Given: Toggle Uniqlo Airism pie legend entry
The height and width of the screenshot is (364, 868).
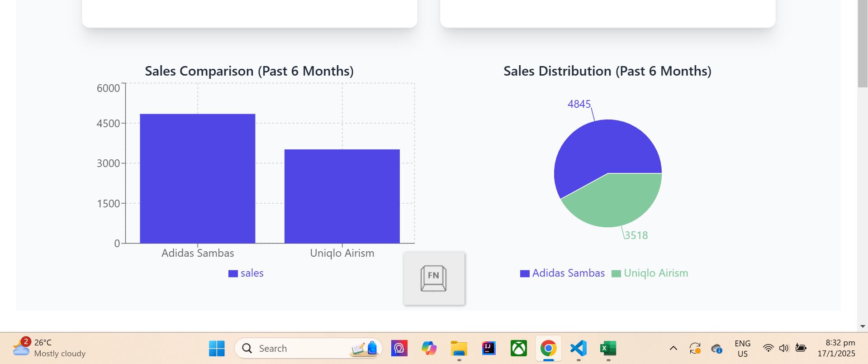Looking at the screenshot, I should point(650,273).
